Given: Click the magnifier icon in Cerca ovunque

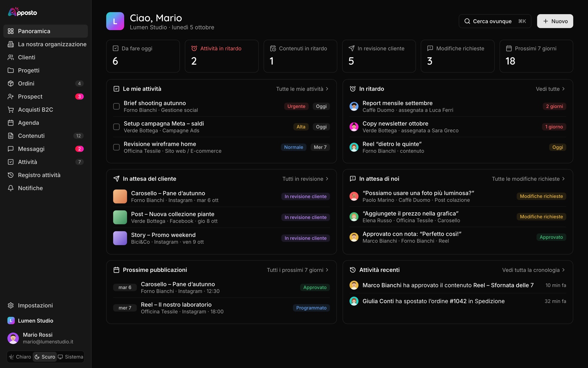Looking at the screenshot, I should click(x=467, y=21).
